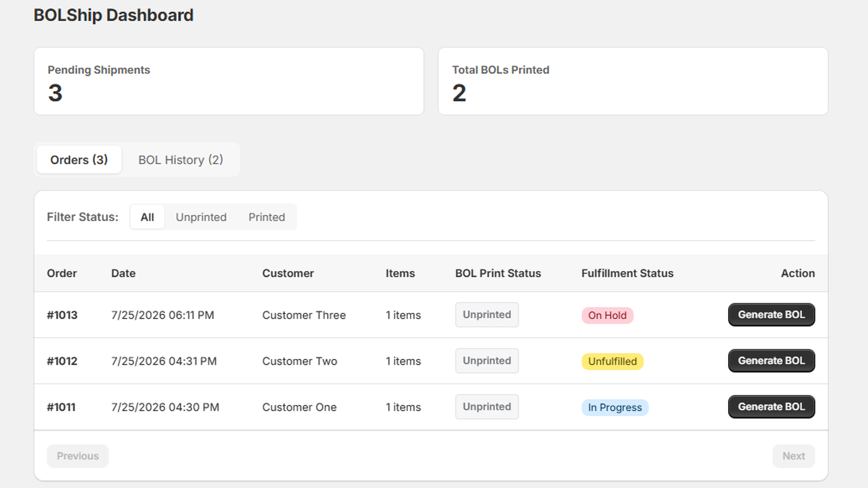The height and width of the screenshot is (488, 868).
Task: Click 1 items in order #1011 row
Action: 404,407
